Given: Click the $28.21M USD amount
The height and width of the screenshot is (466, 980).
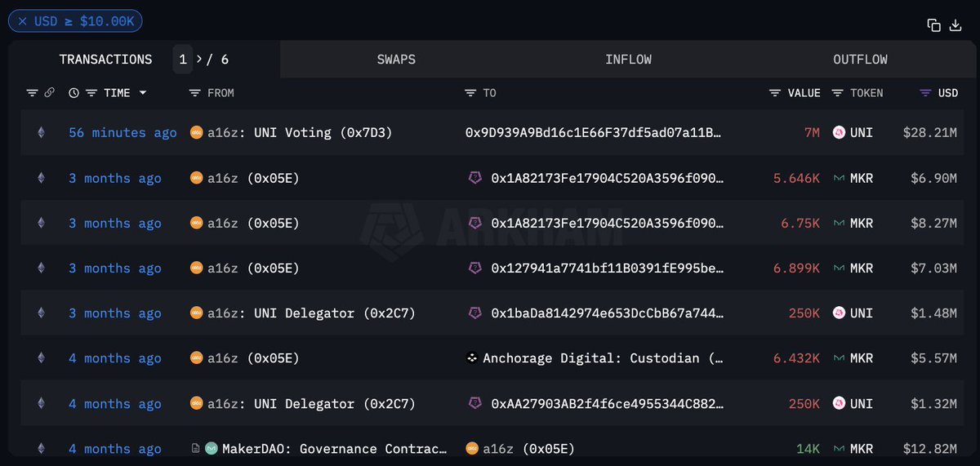Looking at the screenshot, I should [x=930, y=132].
